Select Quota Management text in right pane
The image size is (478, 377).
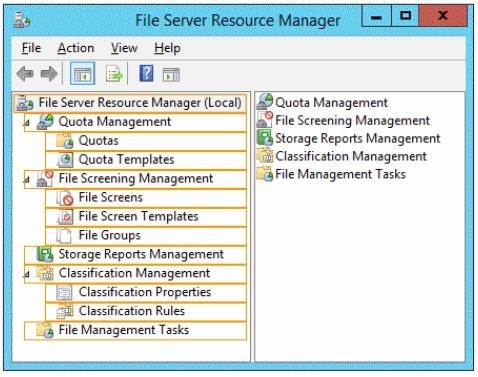tap(332, 102)
